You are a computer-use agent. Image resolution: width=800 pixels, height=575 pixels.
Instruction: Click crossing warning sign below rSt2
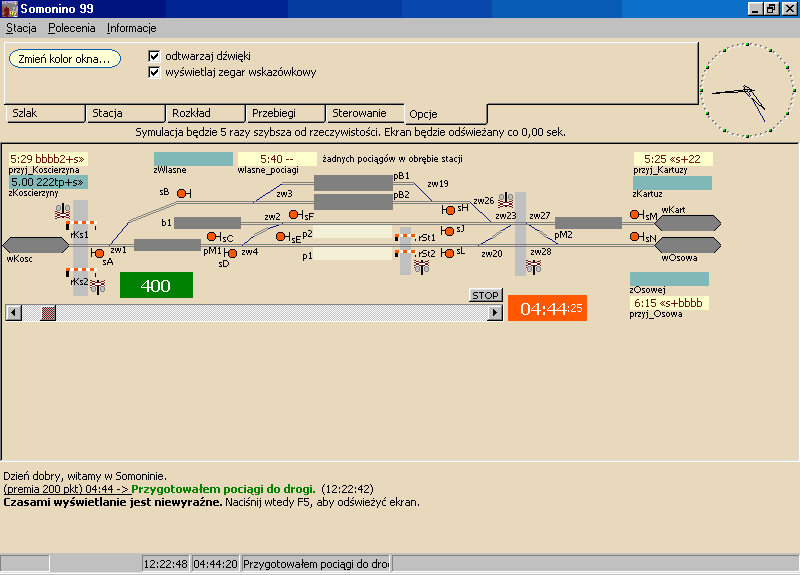421,266
